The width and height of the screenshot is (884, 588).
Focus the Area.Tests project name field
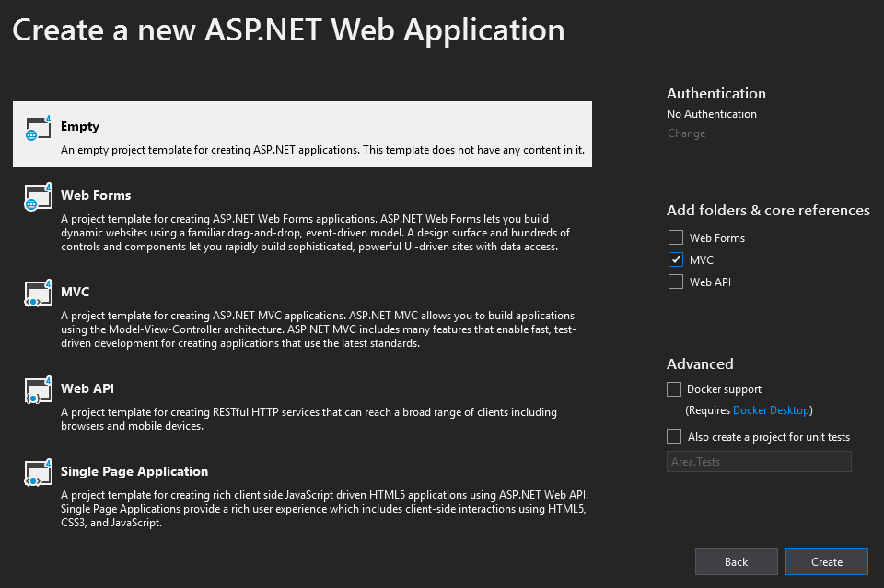coord(759,462)
